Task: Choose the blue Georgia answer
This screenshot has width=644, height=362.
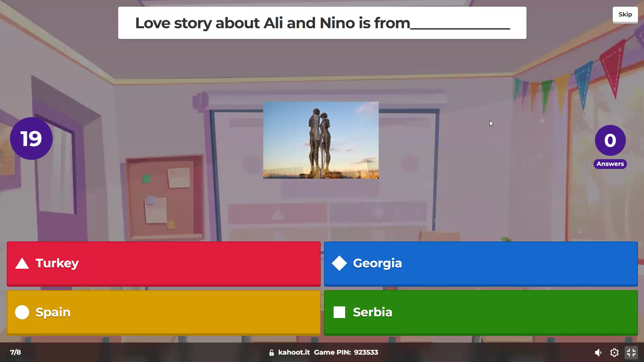Action: click(x=480, y=264)
